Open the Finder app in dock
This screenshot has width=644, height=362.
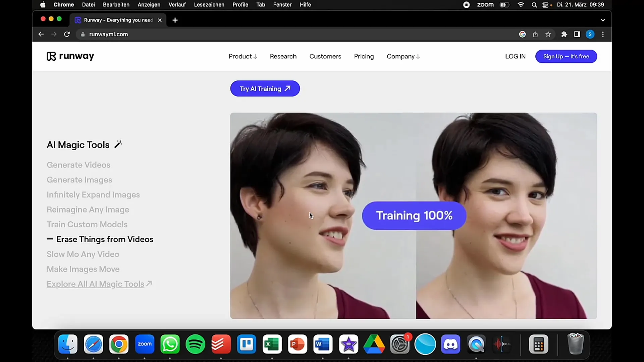(x=68, y=344)
